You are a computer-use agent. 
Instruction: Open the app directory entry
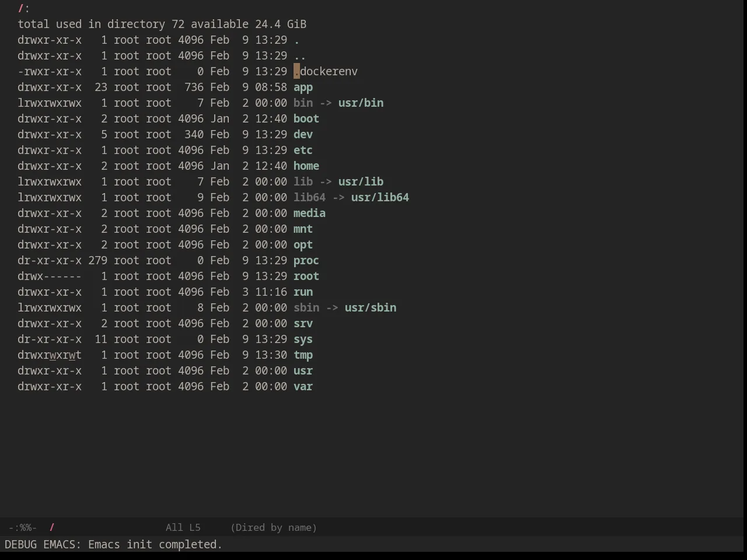tap(303, 87)
